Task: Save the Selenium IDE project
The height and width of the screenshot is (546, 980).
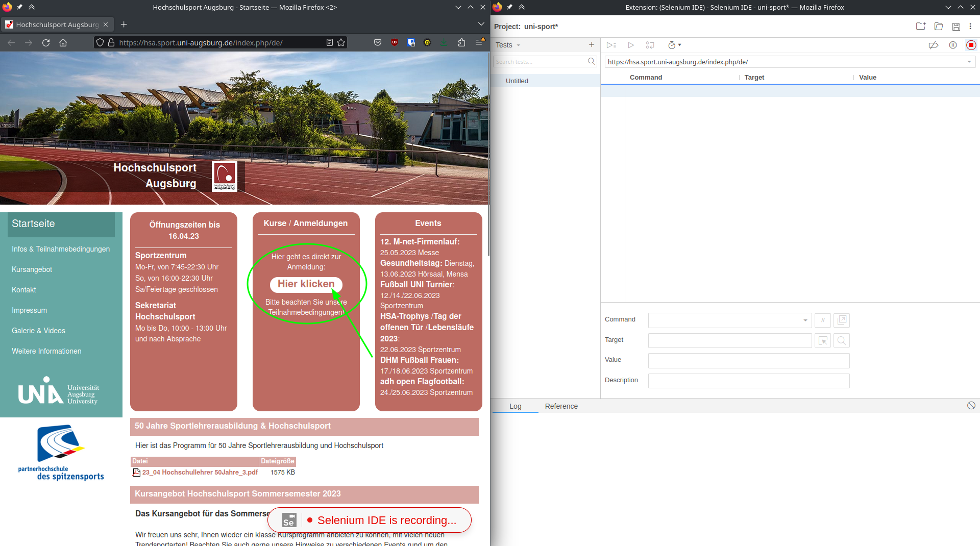Action: (956, 27)
